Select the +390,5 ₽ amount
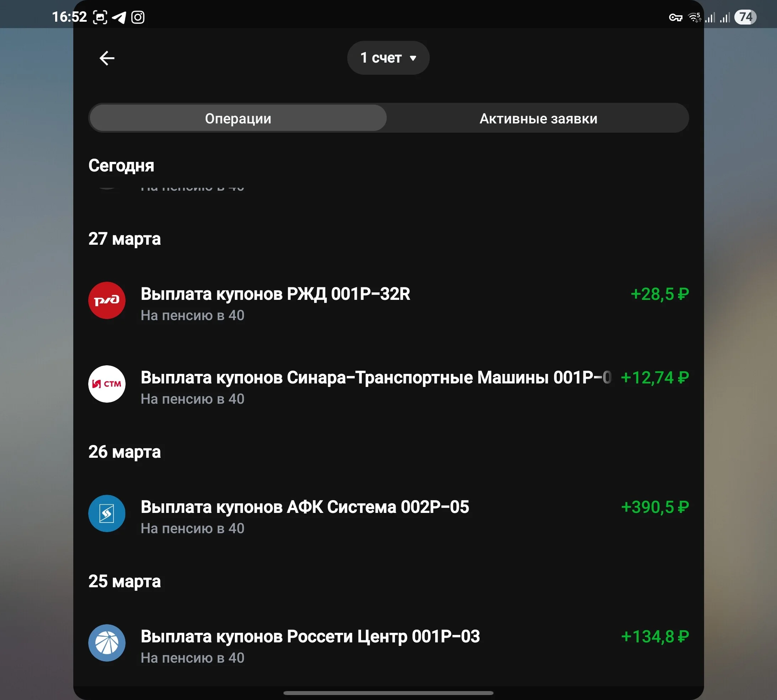This screenshot has width=777, height=700. pyautogui.click(x=655, y=507)
